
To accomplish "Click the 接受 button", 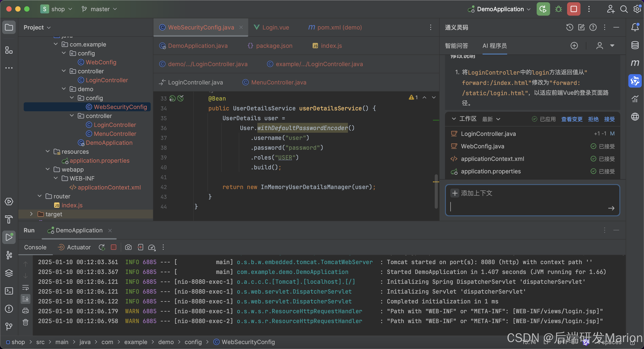I will 609,119.
